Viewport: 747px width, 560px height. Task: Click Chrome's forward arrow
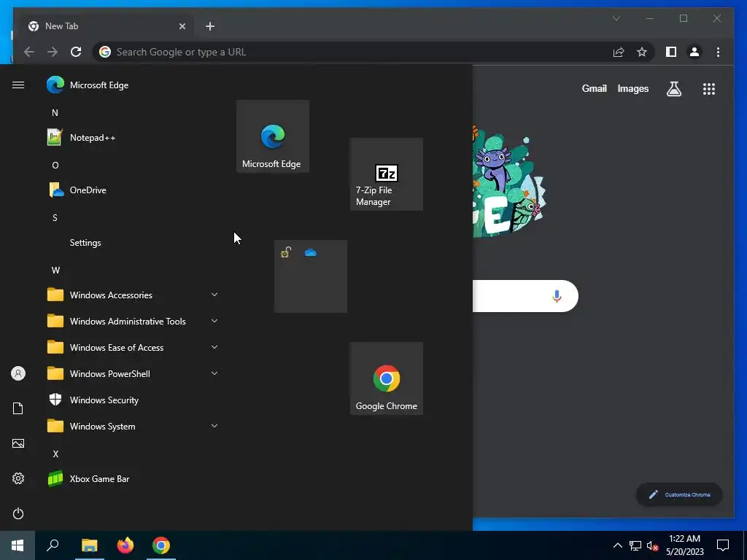53,52
